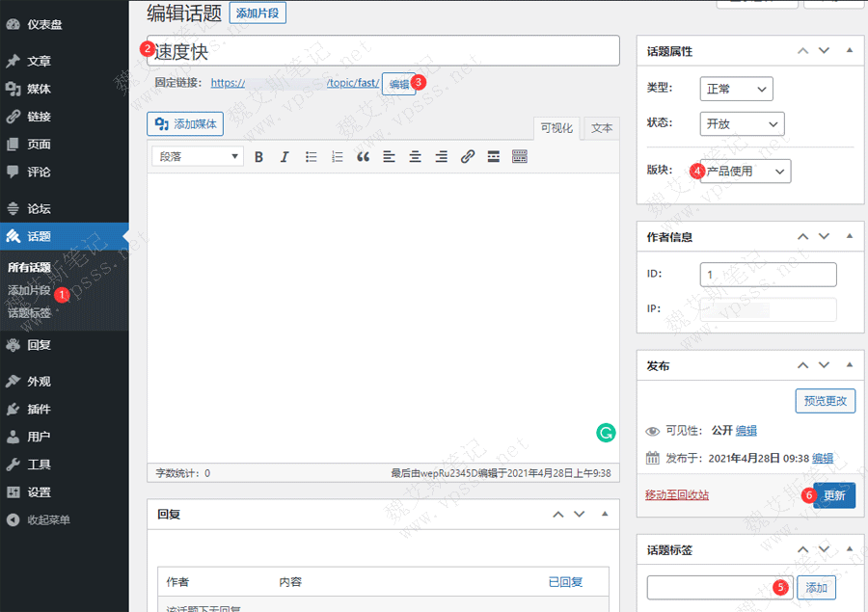The image size is (868, 612).
Task: Switch to 文本 text editor tab
Action: [602, 128]
